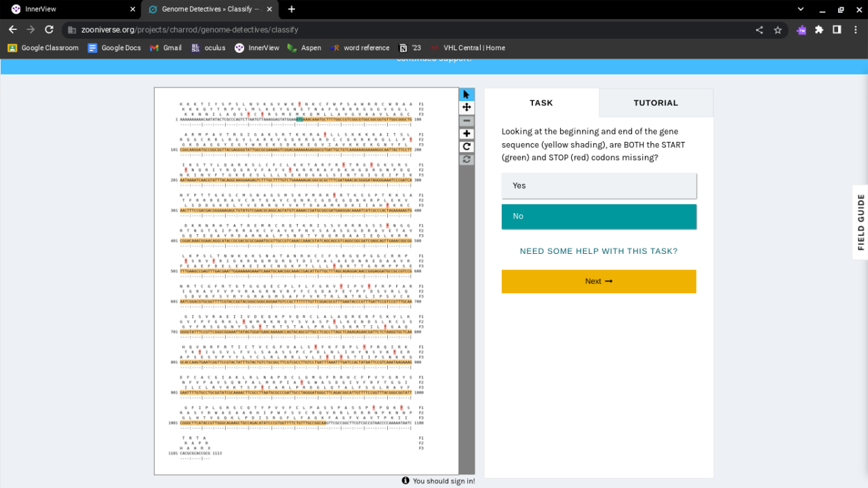
Task: Open the Google Classroom bookmark
Action: [43, 48]
